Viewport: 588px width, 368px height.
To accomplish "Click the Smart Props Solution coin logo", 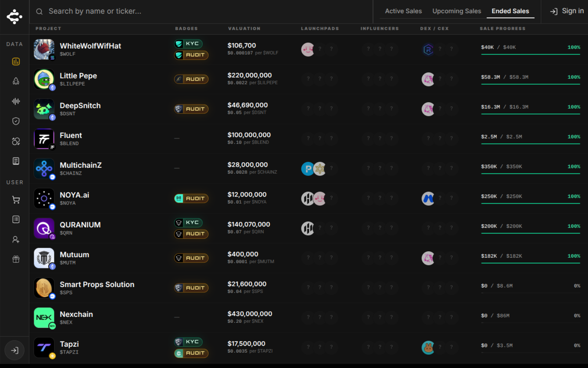I will 44,288.
